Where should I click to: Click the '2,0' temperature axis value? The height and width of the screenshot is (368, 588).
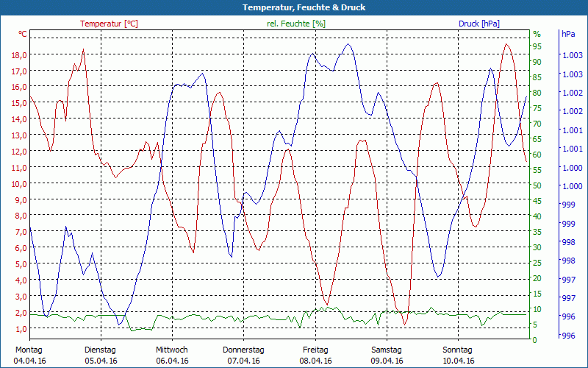(21, 312)
